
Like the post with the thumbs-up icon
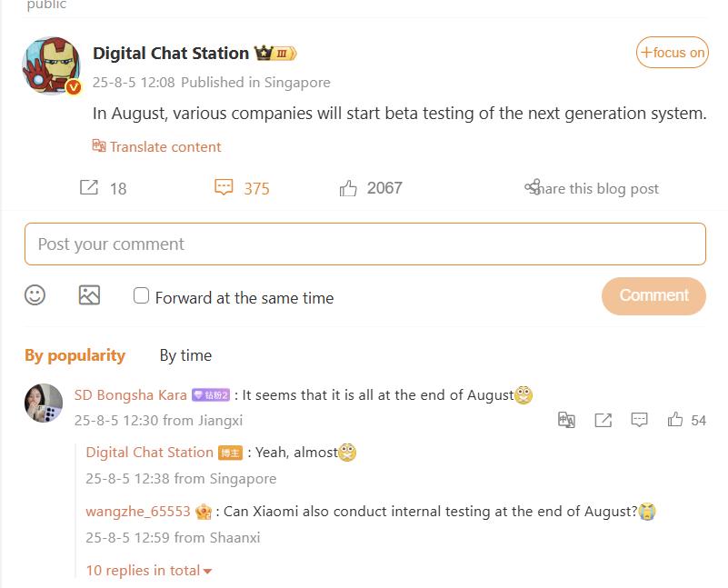pyautogui.click(x=348, y=188)
